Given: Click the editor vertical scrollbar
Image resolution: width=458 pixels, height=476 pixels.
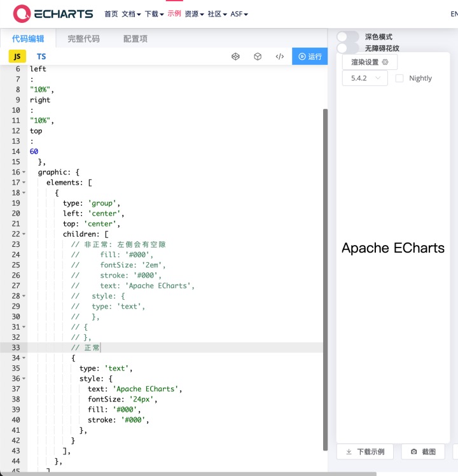Looking at the screenshot, I should tap(325, 279).
